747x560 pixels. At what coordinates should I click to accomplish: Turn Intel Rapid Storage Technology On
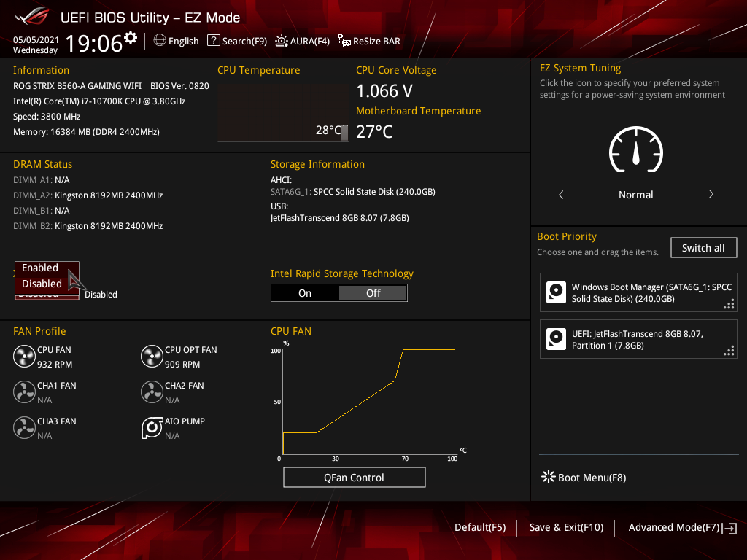coord(305,293)
